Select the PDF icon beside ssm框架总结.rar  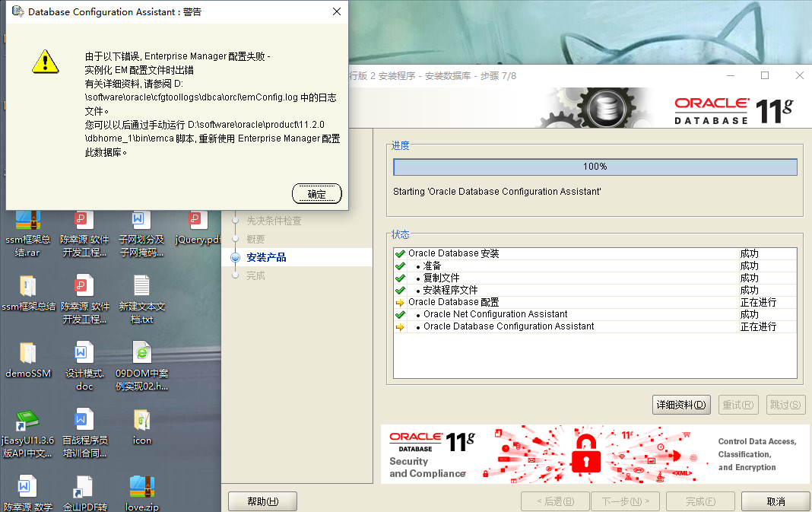pyautogui.click(x=84, y=220)
